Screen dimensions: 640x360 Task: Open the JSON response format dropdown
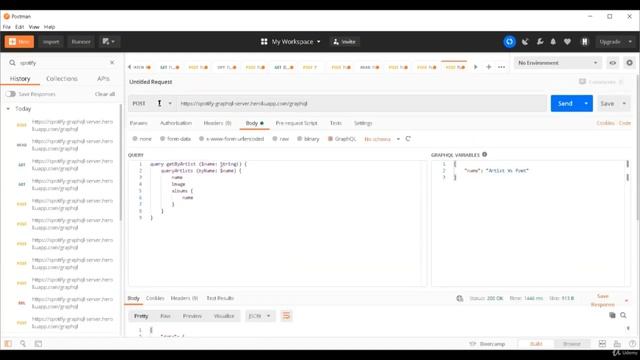click(259, 316)
